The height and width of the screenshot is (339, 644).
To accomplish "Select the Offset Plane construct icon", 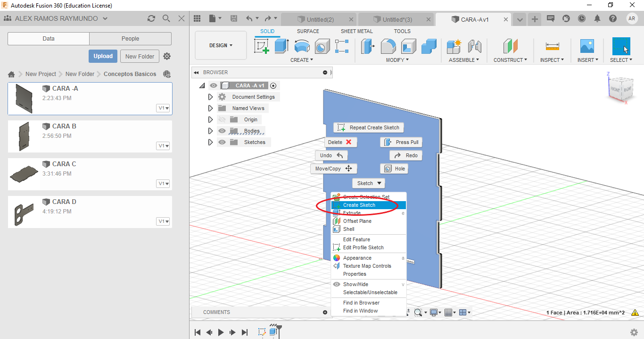I will 510,46.
